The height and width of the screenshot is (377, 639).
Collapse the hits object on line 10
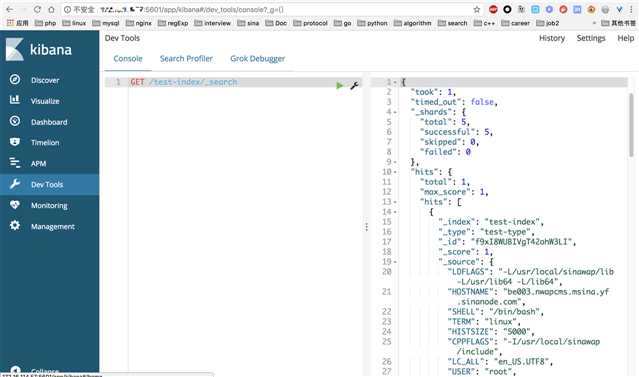point(395,172)
